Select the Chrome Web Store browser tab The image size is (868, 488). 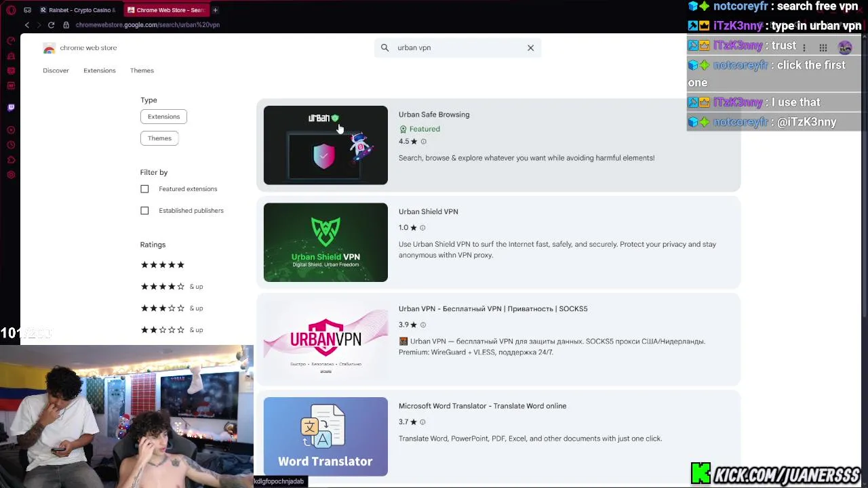[166, 10]
